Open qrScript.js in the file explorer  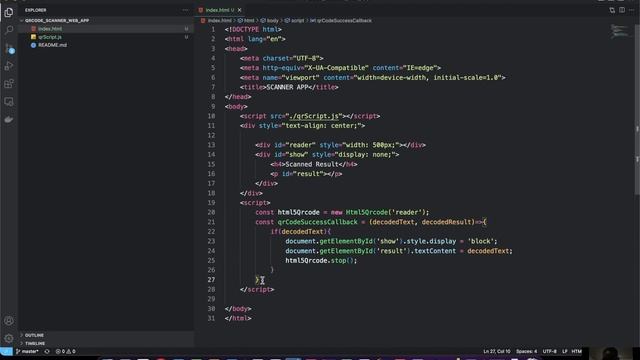[50, 37]
